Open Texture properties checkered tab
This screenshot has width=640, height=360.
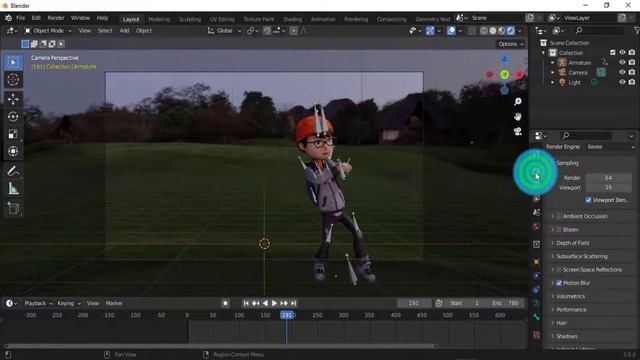pyautogui.click(x=536, y=335)
